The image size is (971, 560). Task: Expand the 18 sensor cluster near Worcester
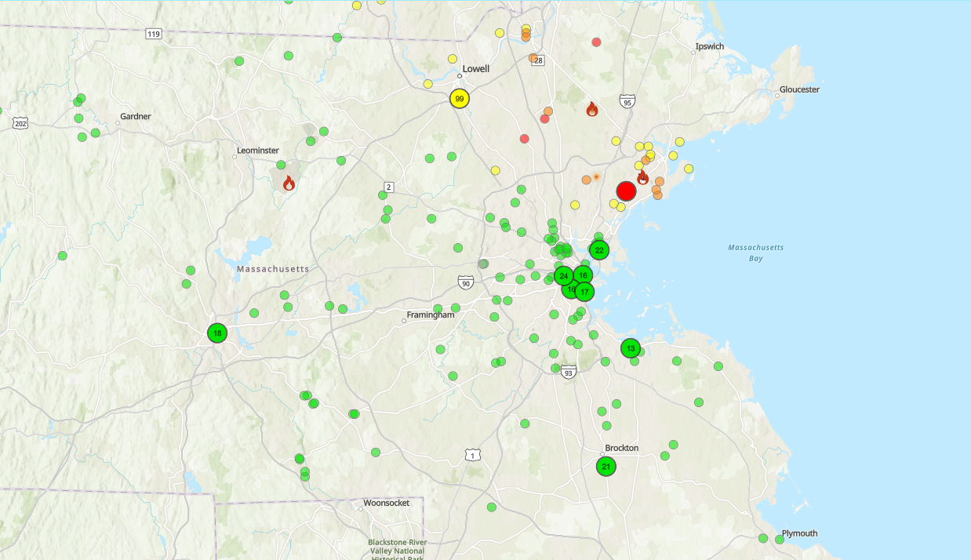(x=216, y=333)
